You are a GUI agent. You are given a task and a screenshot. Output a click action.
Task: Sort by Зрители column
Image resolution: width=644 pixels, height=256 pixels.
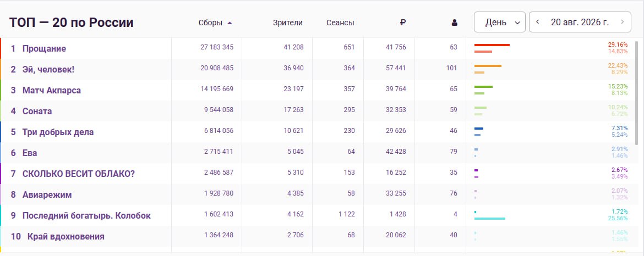(287, 23)
